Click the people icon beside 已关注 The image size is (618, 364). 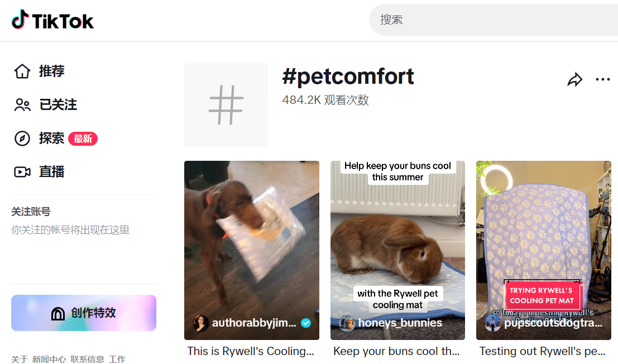22,105
